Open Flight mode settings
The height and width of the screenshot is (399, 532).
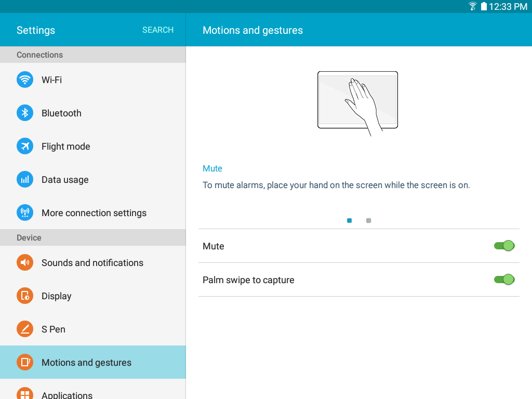click(93, 146)
